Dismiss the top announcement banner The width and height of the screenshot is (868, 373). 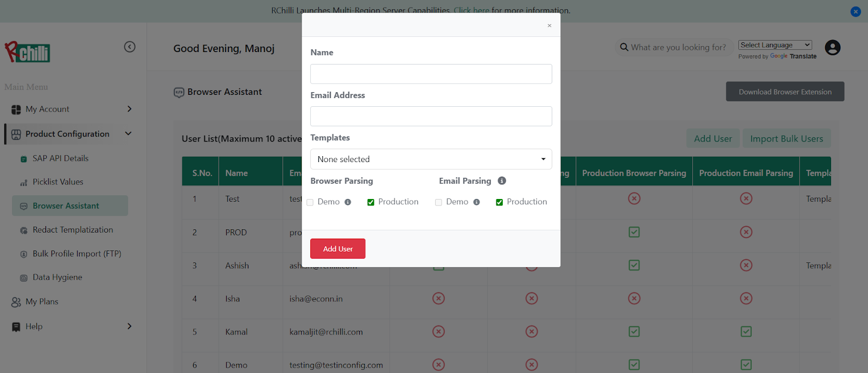click(856, 11)
